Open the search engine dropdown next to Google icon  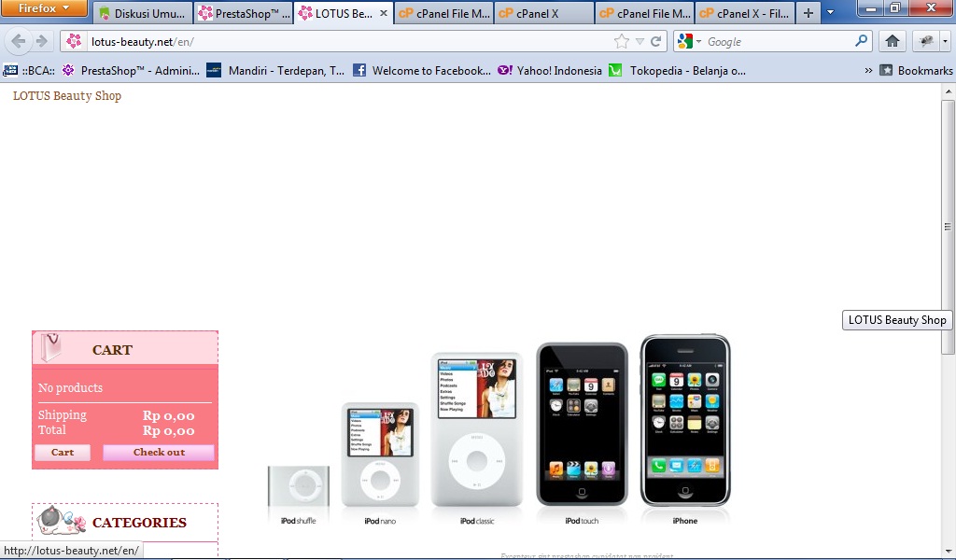point(698,41)
